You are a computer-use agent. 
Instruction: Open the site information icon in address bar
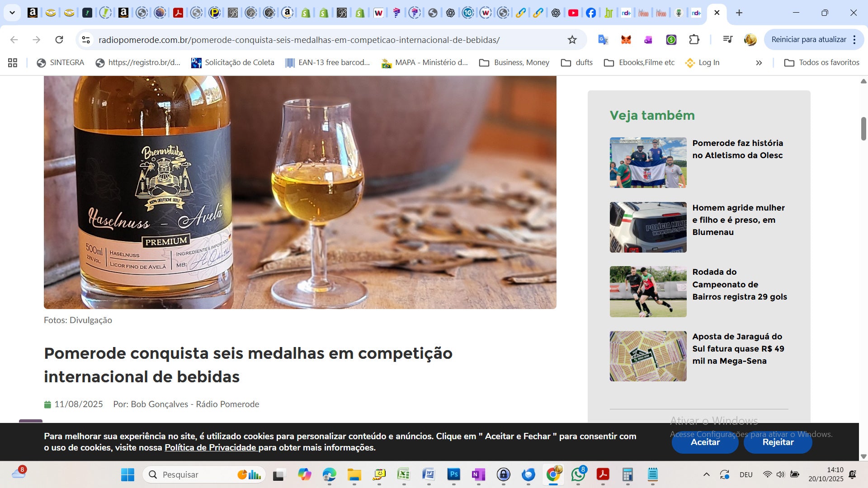point(86,40)
